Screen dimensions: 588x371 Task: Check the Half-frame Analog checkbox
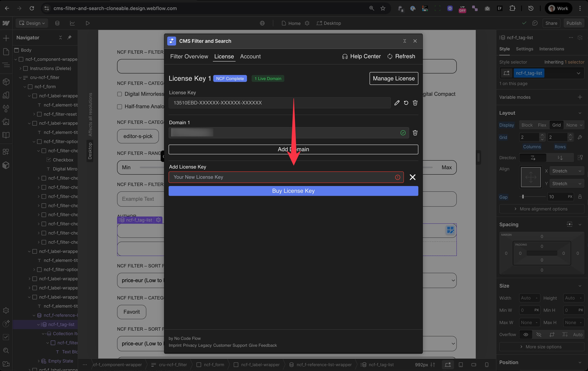[119, 107]
